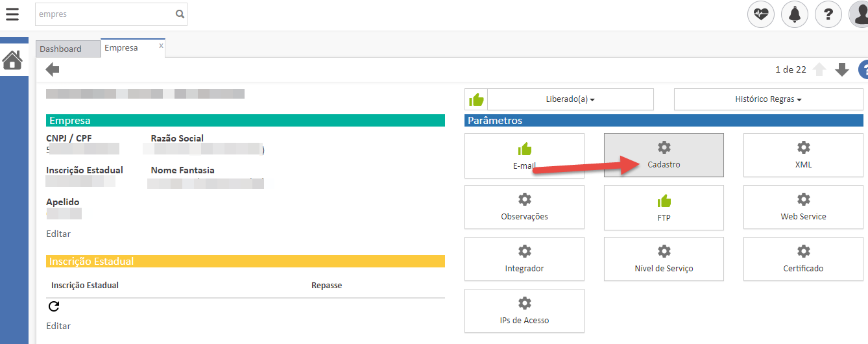Image resolution: width=868 pixels, height=344 pixels.
Task: Close the Empresa tab
Action: click(162, 45)
